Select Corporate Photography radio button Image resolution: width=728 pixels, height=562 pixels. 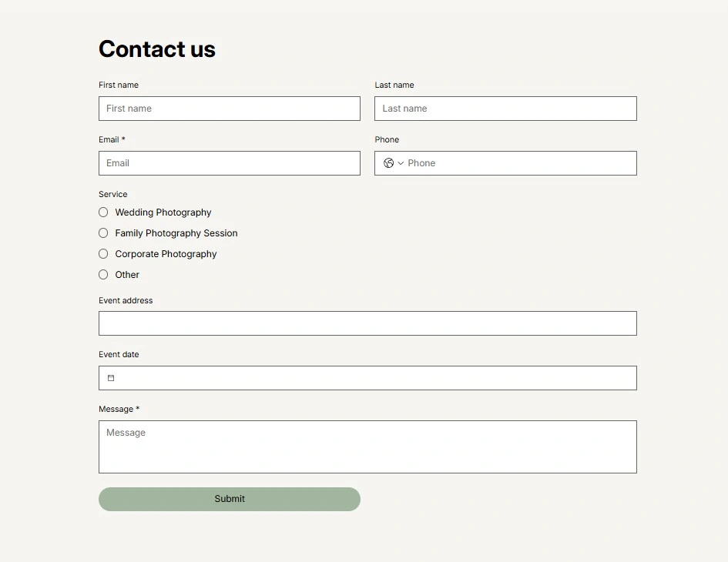tap(103, 254)
